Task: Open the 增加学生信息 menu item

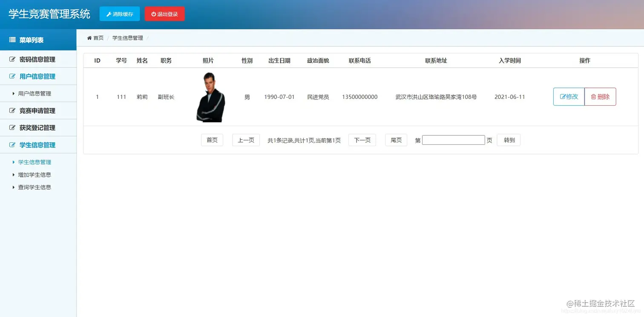Action: (x=34, y=174)
